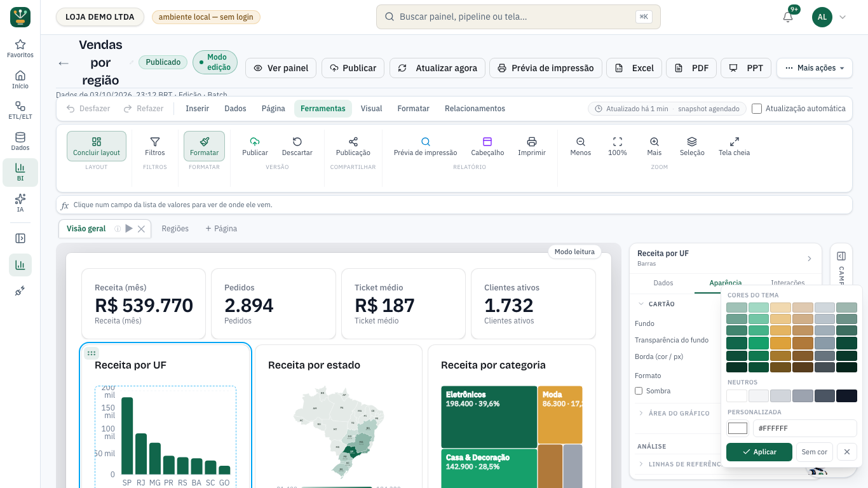The height and width of the screenshot is (488, 868).
Task: Toggle the Formatar brush tool
Action: [204, 146]
